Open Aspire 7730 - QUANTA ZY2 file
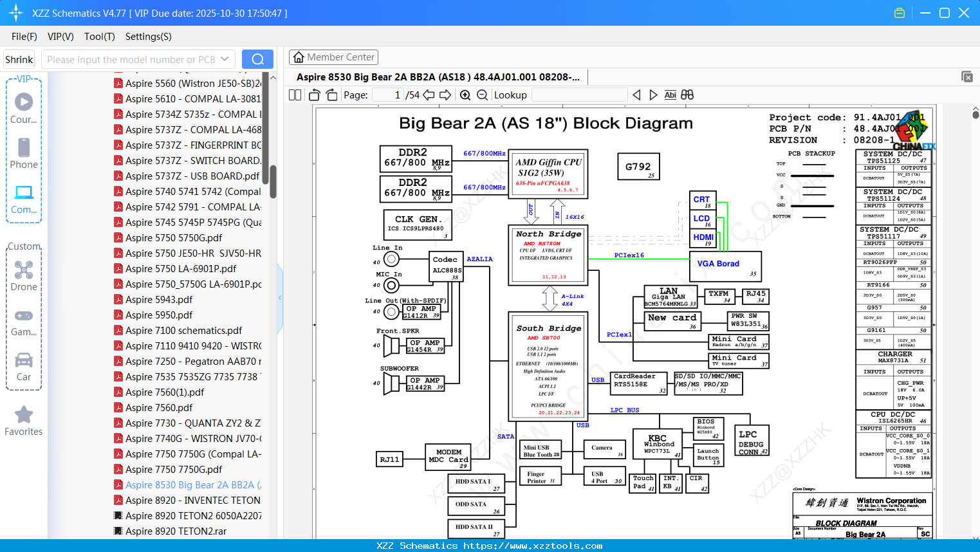The width and height of the screenshot is (980, 552). [x=193, y=423]
